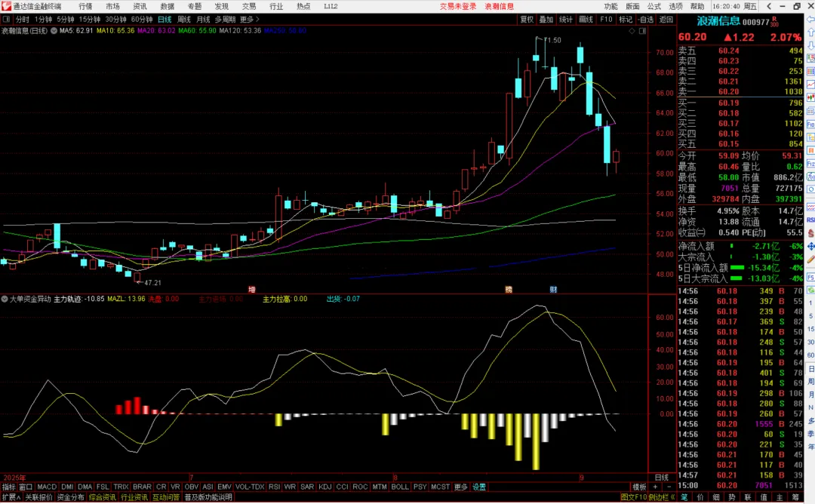815x504 pixels.
Task: Click the minus zoom button near 模板
Action: [669, 487]
